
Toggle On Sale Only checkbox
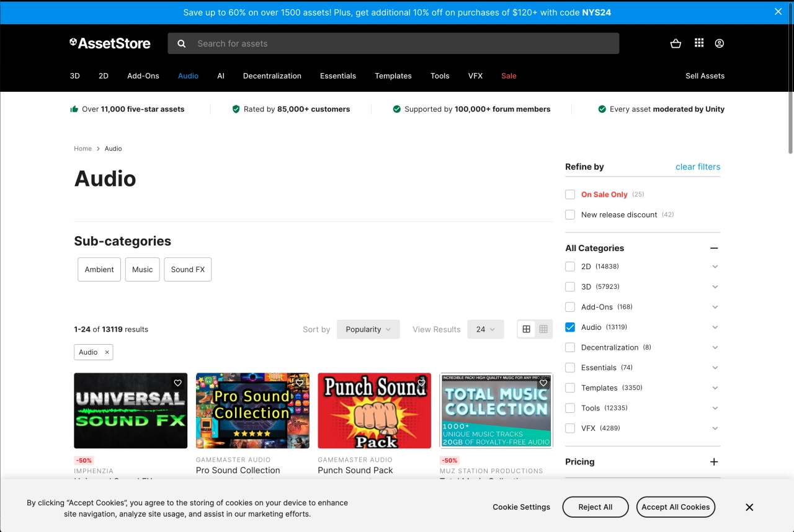pos(570,195)
